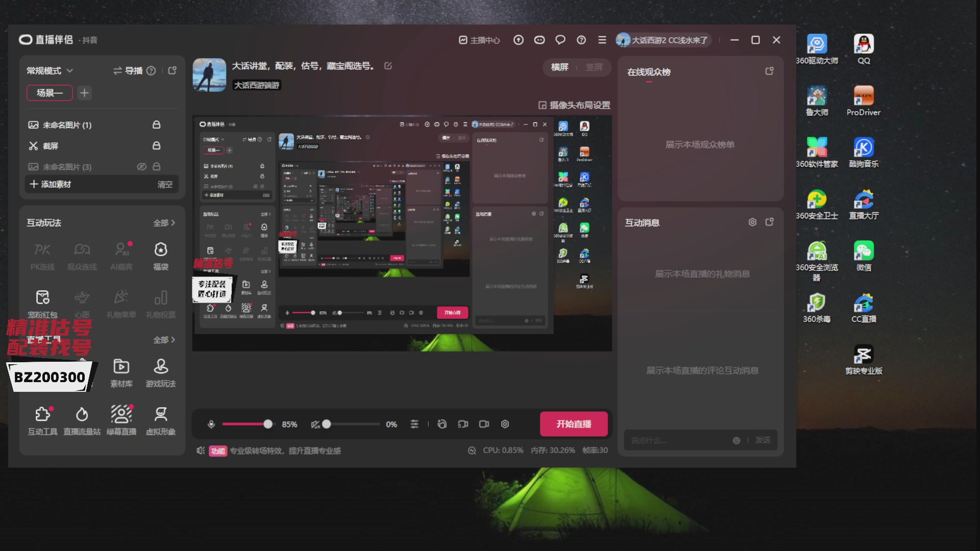
Task: Open the hamburger menu in title bar
Action: (602, 40)
